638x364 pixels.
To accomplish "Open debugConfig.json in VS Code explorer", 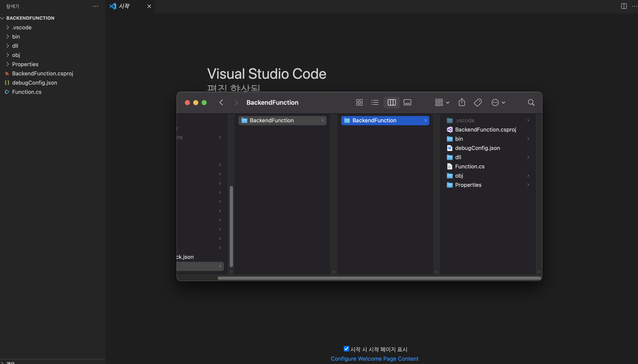I will pos(53,83).
